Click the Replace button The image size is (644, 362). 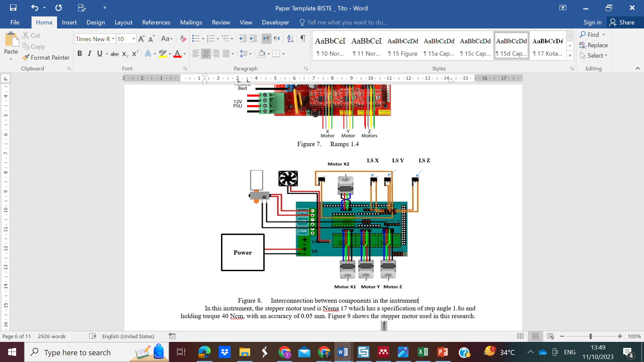pos(593,45)
